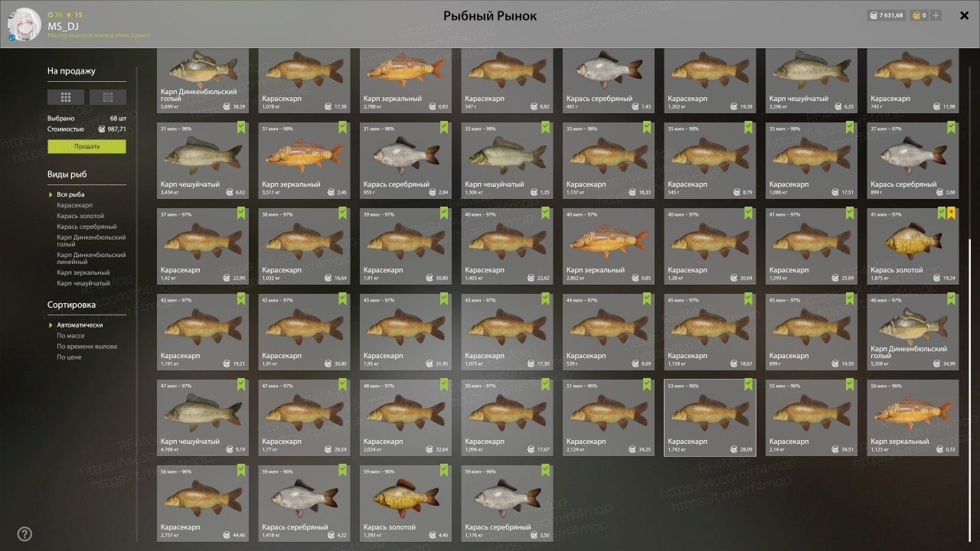Screen dimensions: 980x551
Task: Click the selected count 68 шт
Action: [x=118, y=119]
